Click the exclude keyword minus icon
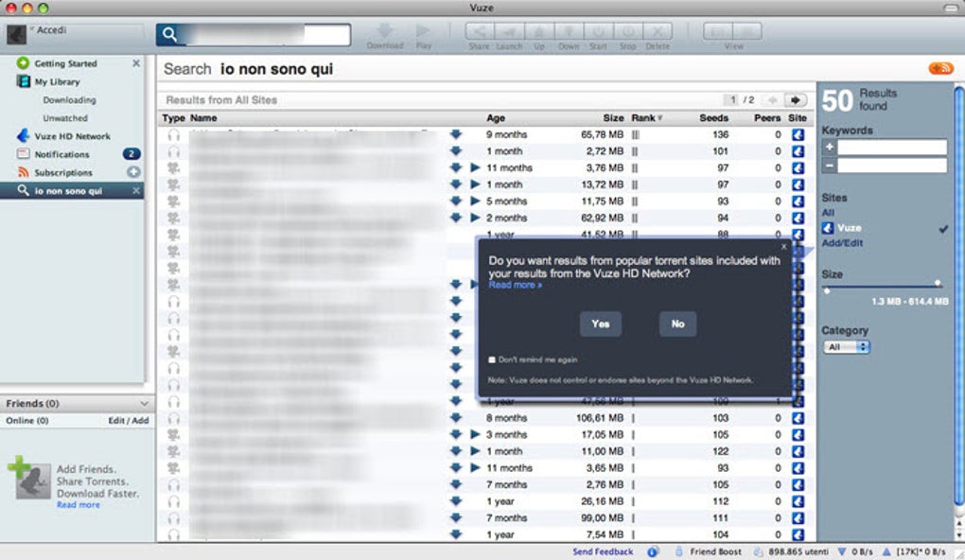 click(x=829, y=165)
